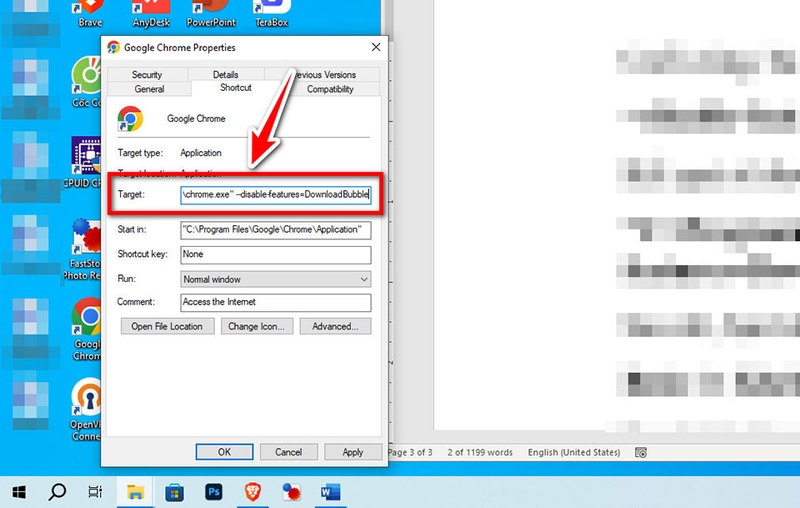Click English (United States) language indicator
Viewport: 800px width, 508px height.
point(574,452)
